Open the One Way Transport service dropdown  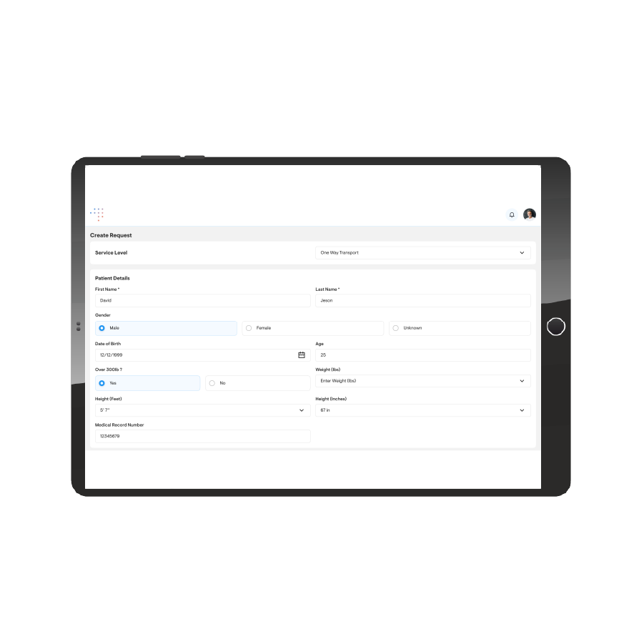(x=423, y=252)
